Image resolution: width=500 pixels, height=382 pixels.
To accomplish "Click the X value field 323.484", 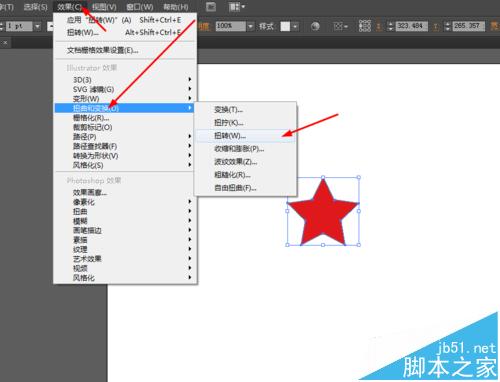I will (x=411, y=26).
